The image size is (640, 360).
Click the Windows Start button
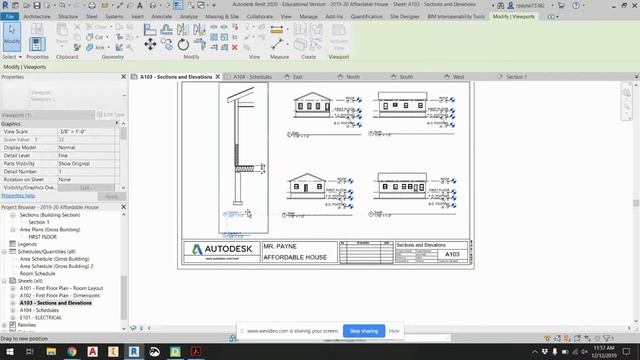pos(9,351)
